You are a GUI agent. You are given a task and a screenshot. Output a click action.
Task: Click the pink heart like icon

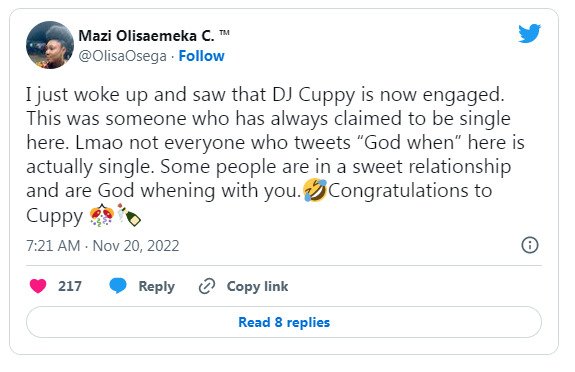point(38,286)
